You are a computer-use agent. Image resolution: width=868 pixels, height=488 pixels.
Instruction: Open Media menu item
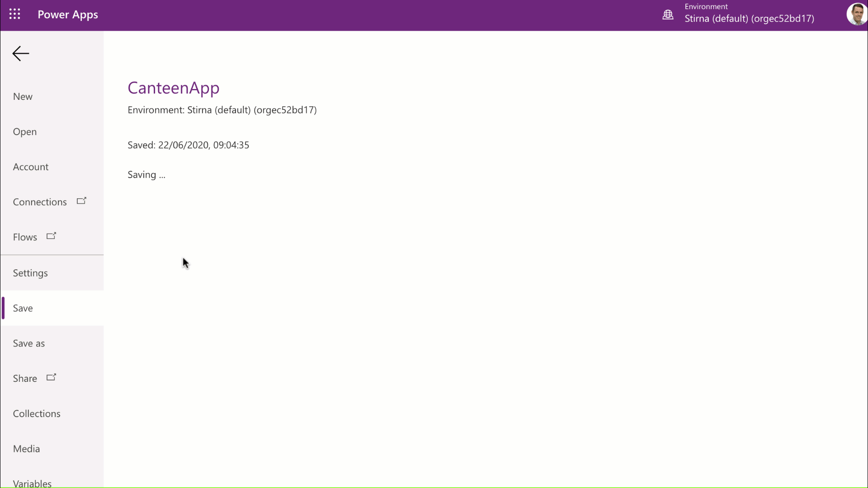point(52,449)
